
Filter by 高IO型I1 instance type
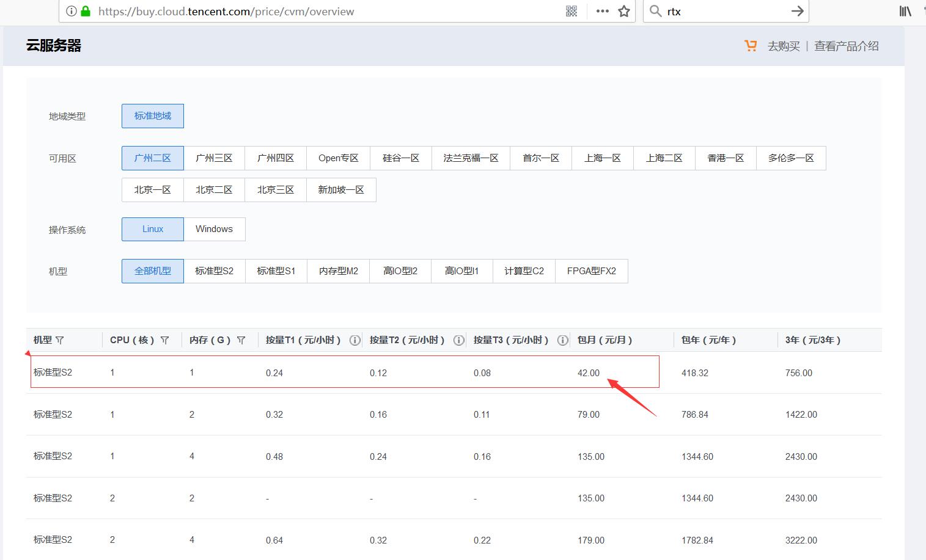click(x=462, y=271)
